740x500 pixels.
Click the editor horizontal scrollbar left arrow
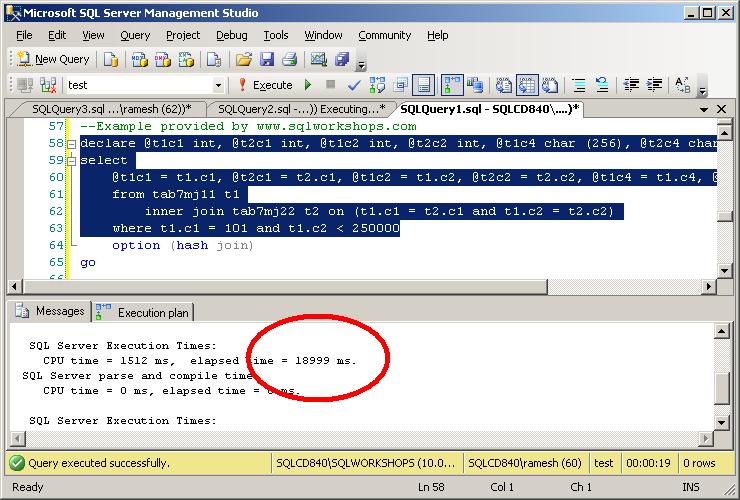[x=15, y=286]
